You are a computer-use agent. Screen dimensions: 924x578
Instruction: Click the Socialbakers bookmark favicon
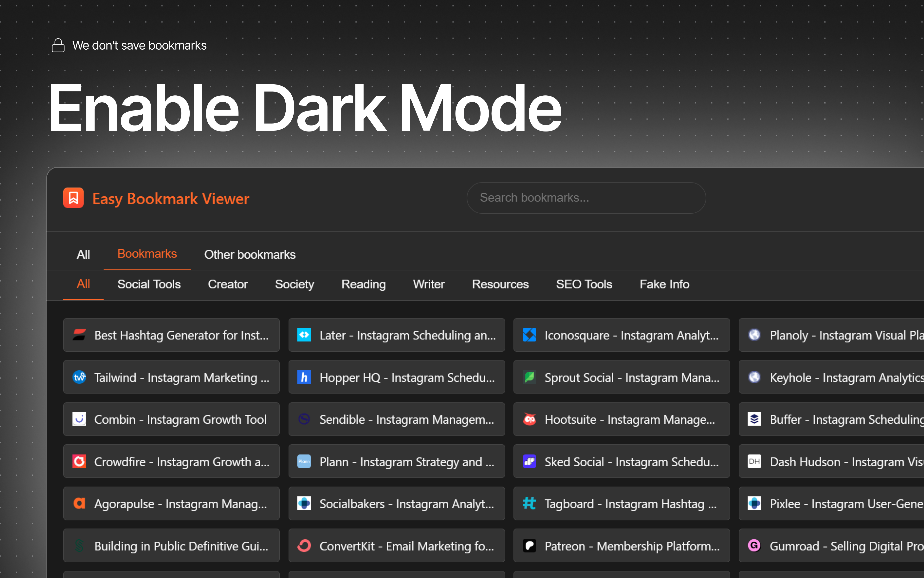pos(304,503)
